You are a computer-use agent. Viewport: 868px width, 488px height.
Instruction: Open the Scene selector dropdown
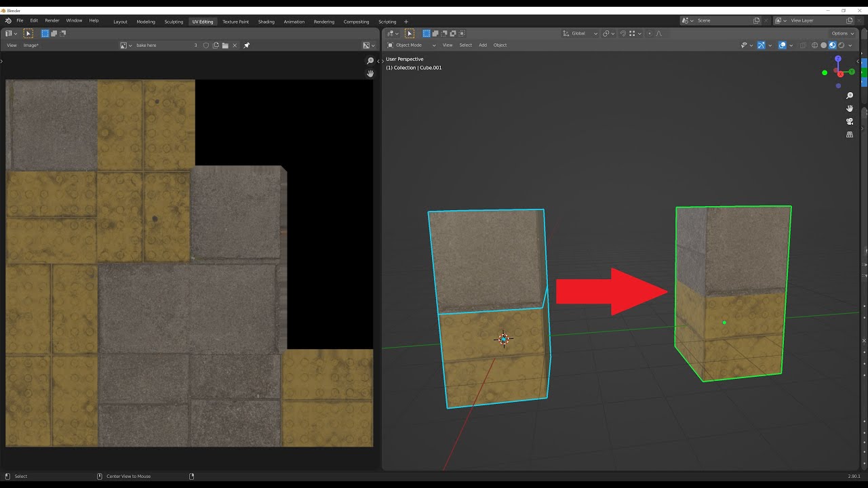(688, 20)
